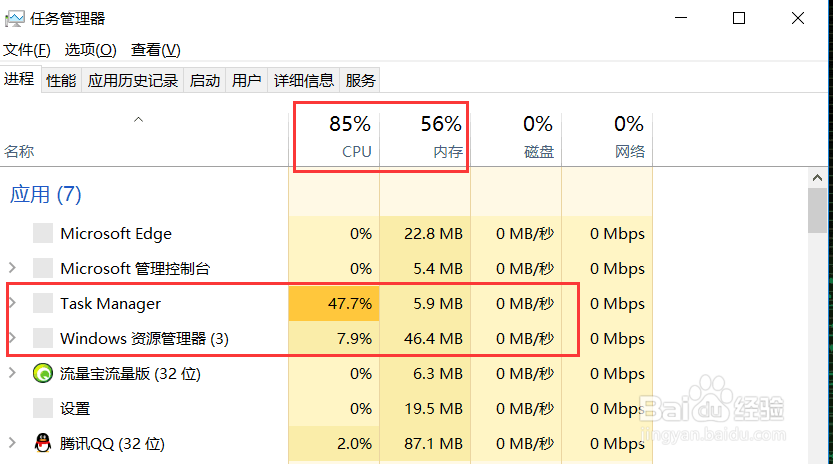The width and height of the screenshot is (833, 464).
Task: Open the 查看(V) menu
Action: (x=155, y=50)
